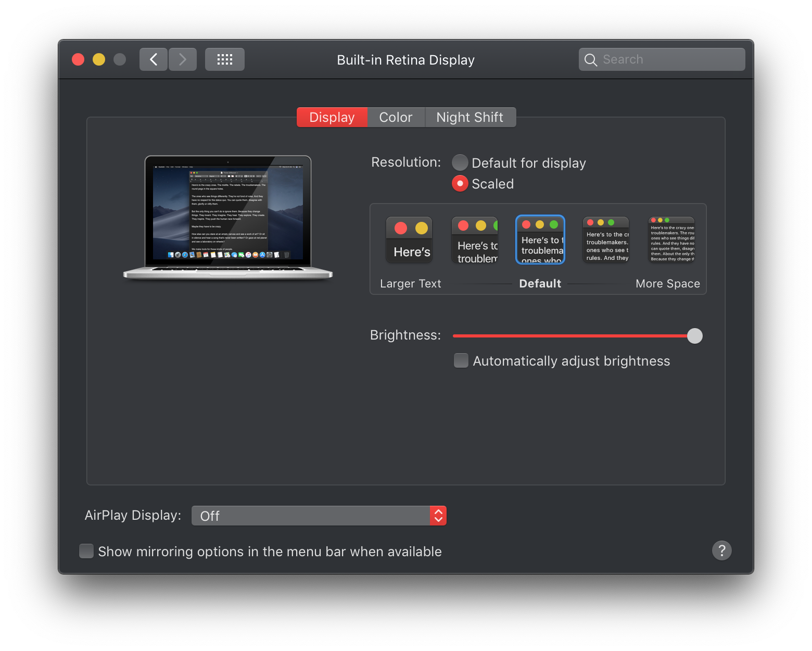This screenshot has width=812, height=651.
Task: Click the magnifying glass in the search field
Action: point(590,59)
